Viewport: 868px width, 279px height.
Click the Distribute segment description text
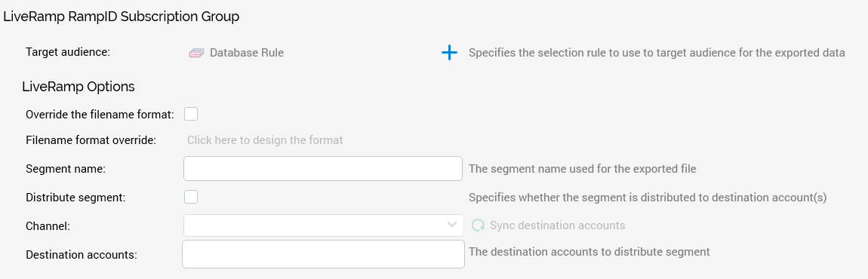(648, 198)
